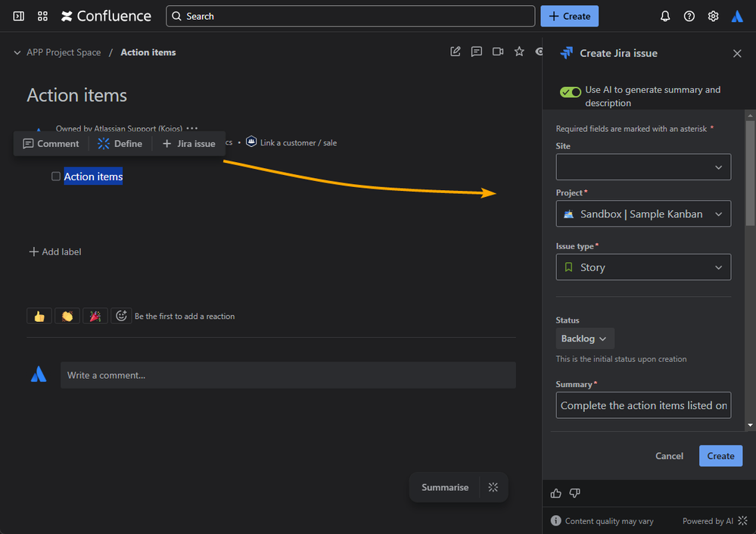Click the Search field

350,17
